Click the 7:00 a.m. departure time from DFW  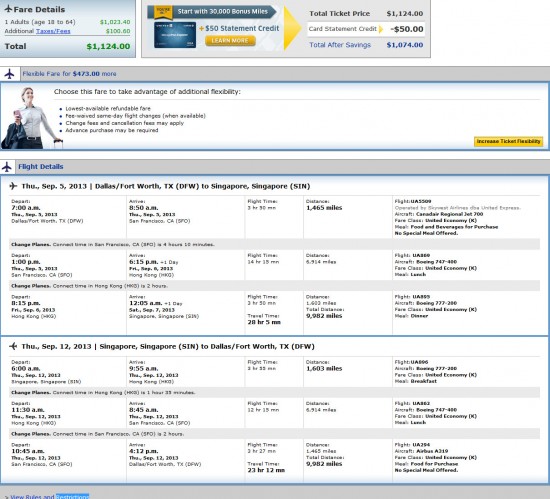pyautogui.click(x=26, y=208)
